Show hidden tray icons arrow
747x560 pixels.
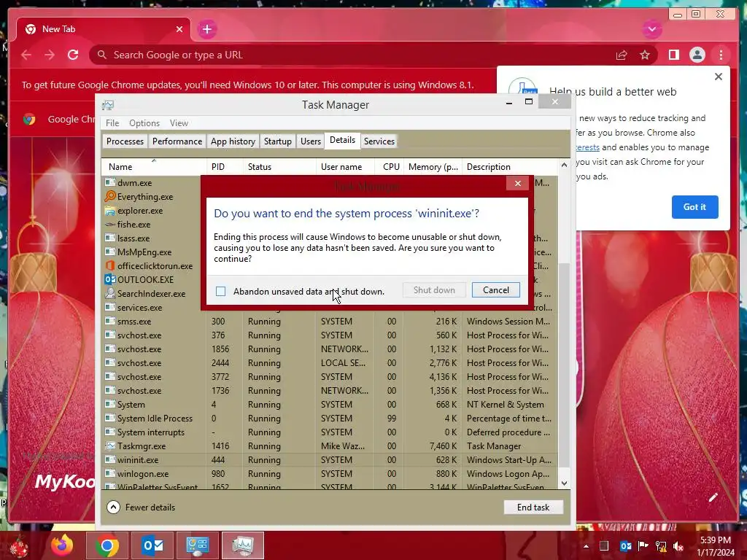(586, 546)
